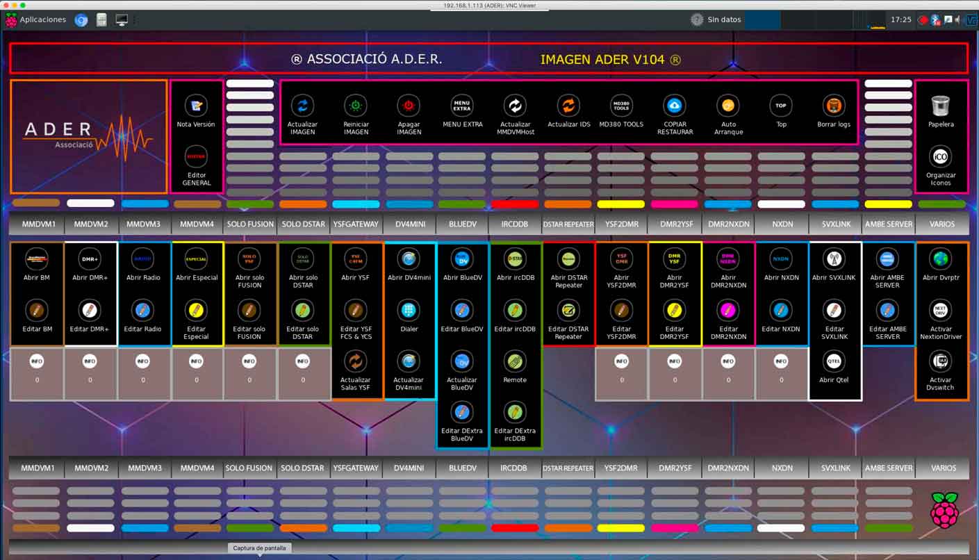Screen dimensions: 979x560
Task: Open Editar AMBE SERVER
Action: [x=887, y=311]
